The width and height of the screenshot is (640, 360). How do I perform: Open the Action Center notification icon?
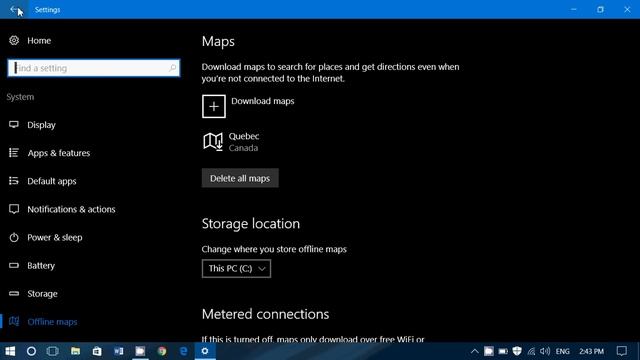pos(622,351)
